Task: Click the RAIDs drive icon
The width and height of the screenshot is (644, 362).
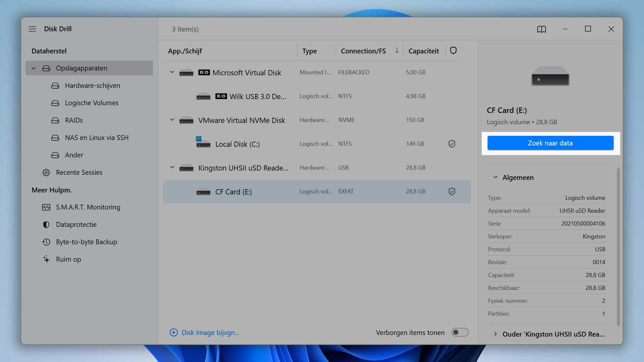Action: [x=55, y=120]
